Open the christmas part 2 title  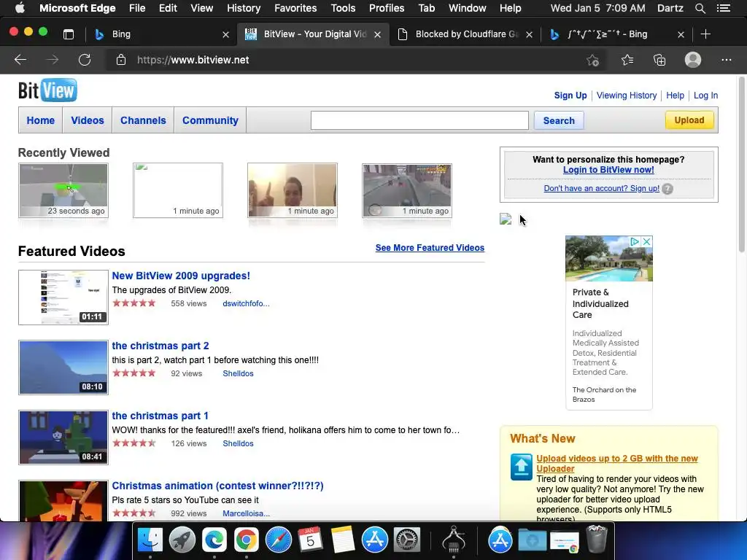160,346
